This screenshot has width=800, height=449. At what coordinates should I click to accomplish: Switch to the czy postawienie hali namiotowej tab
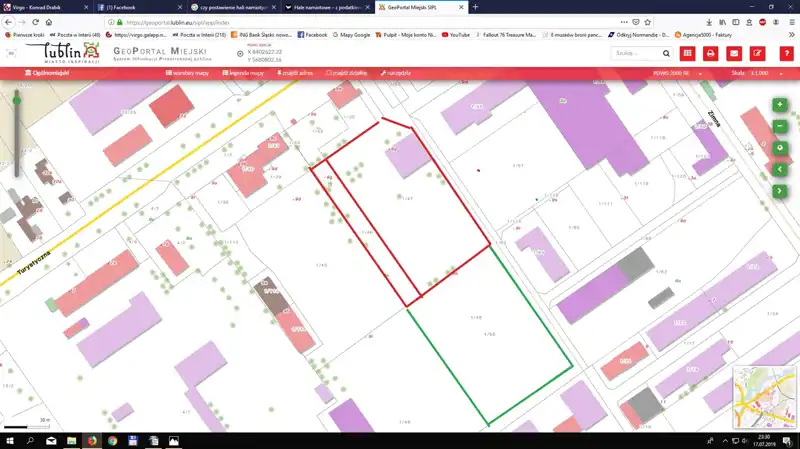click(x=233, y=7)
